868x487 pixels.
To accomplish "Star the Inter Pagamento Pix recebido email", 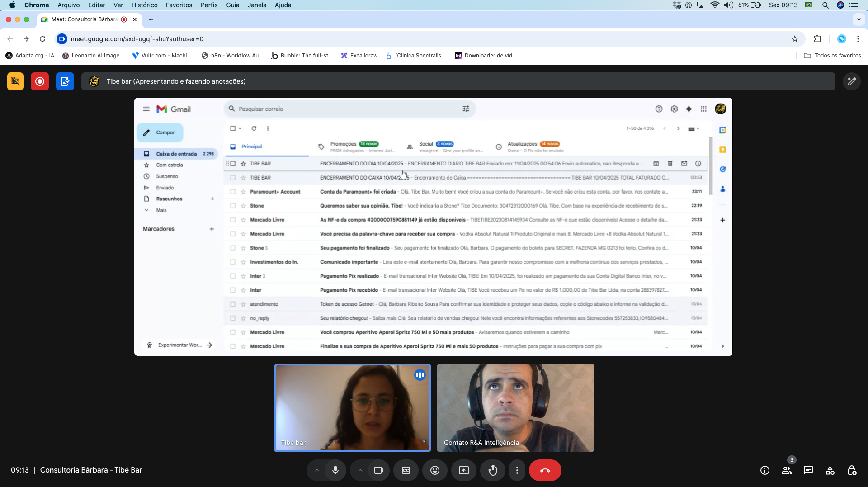I will [243, 290].
